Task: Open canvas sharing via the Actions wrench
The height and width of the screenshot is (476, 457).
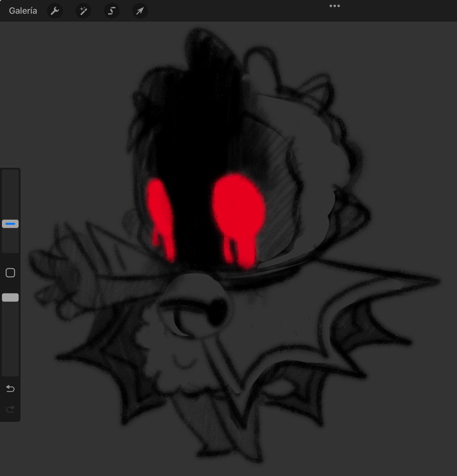Action: pyautogui.click(x=55, y=11)
